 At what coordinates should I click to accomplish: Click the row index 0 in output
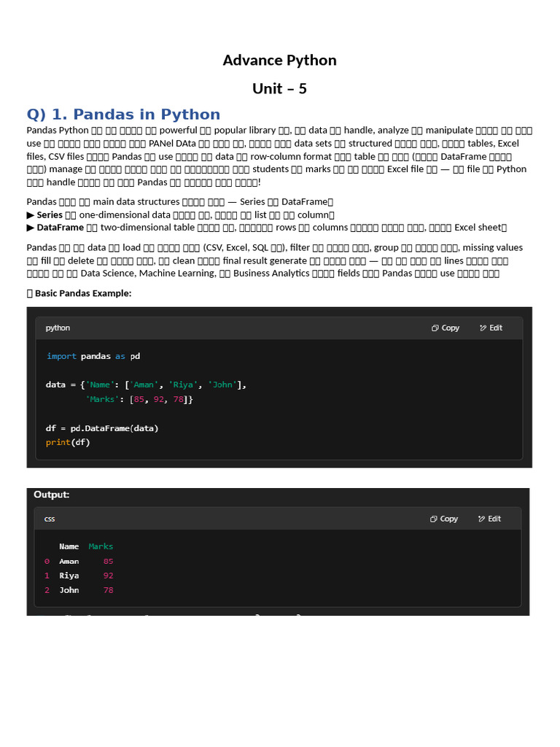pyautogui.click(x=47, y=561)
